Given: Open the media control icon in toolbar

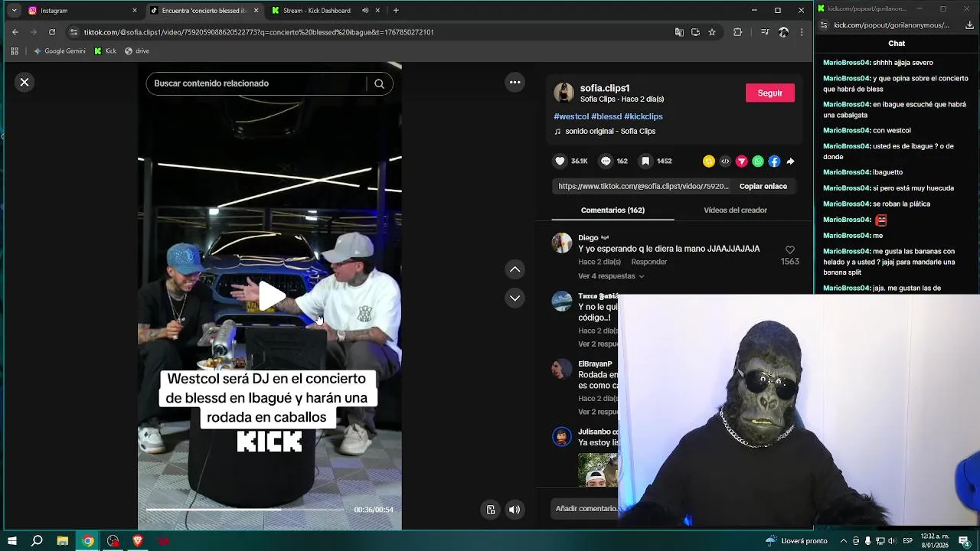Looking at the screenshot, I should [x=765, y=32].
